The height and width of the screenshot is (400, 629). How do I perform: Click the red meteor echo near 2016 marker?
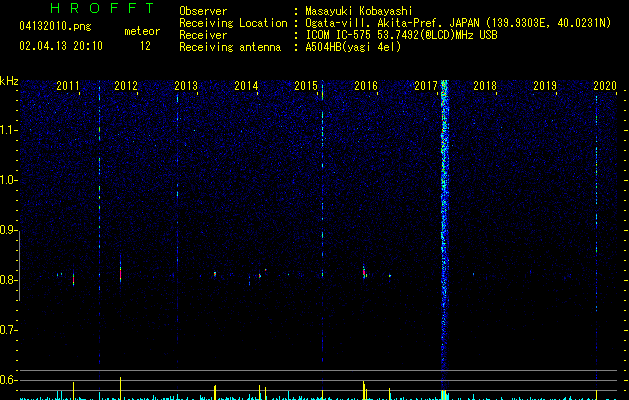coord(364,273)
